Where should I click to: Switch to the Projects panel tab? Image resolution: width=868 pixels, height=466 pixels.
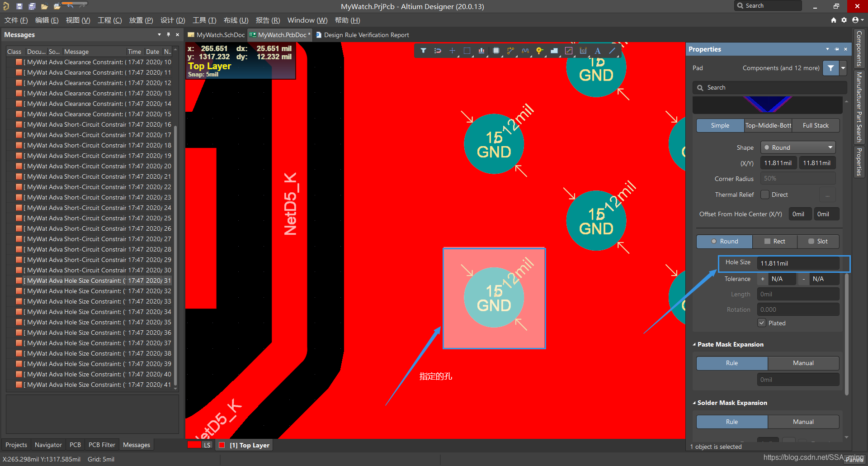point(16,445)
